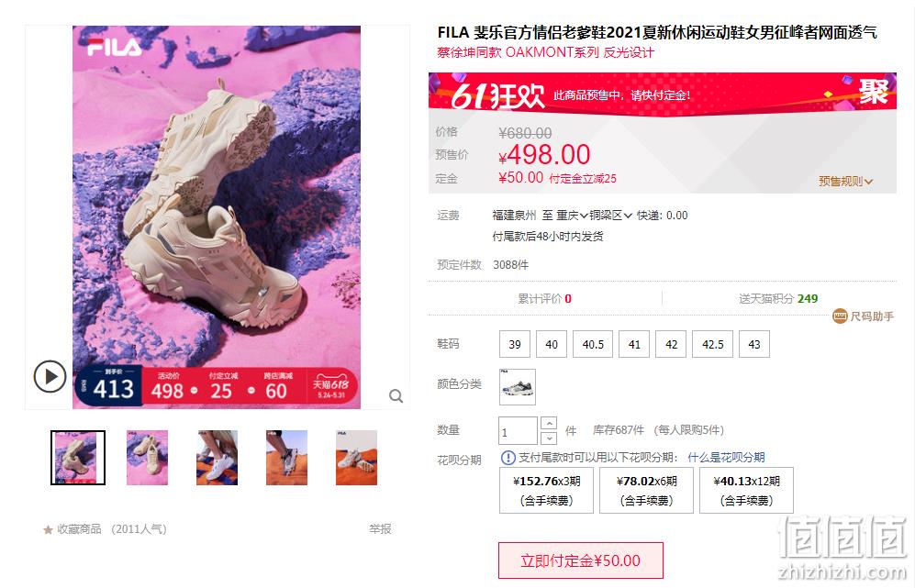Open the 什么是花呗分期 link
This screenshot has width=915, height=588.
(726, 458)
